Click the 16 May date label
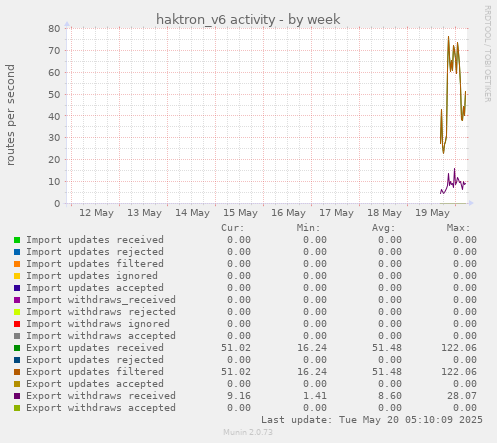This screenshot has width=497, height=443. tap(288, 213)
